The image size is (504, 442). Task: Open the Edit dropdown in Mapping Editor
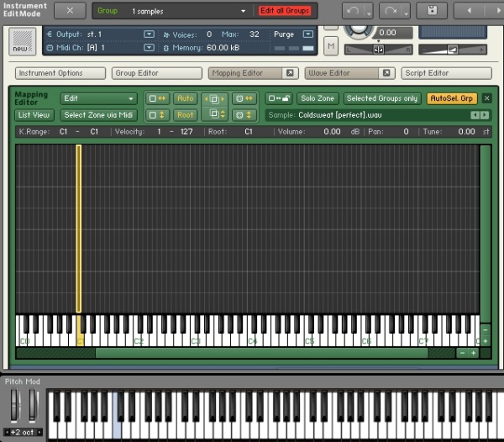point(98,98)
